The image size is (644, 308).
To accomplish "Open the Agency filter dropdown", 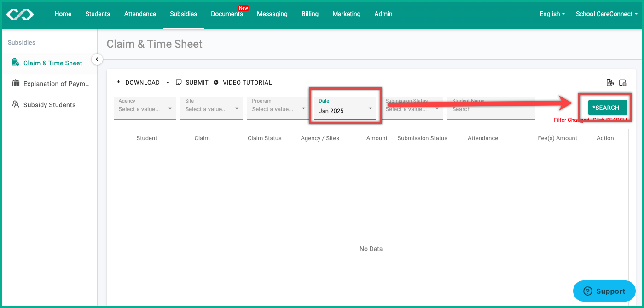I will (145, 108).
